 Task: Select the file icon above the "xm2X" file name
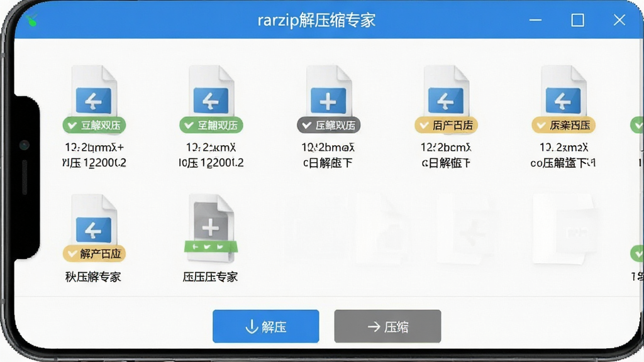click(x=563, y=91)
